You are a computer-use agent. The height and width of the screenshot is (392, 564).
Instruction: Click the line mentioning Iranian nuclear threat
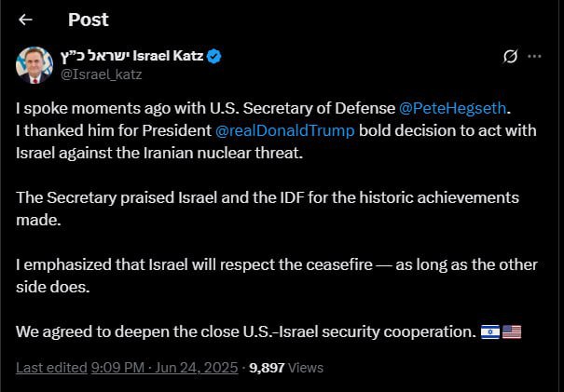[159, 153]
